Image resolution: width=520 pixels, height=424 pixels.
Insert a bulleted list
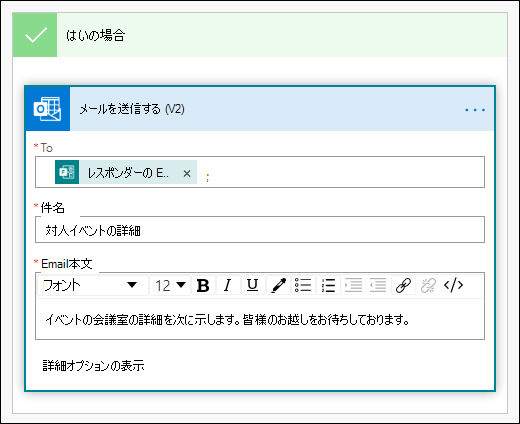[303, 286]
